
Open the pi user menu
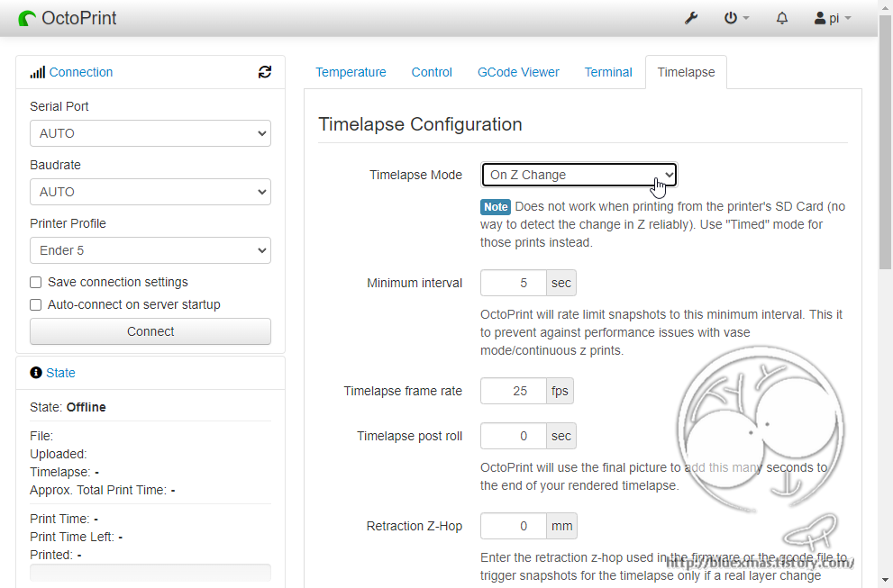point(833,18)
